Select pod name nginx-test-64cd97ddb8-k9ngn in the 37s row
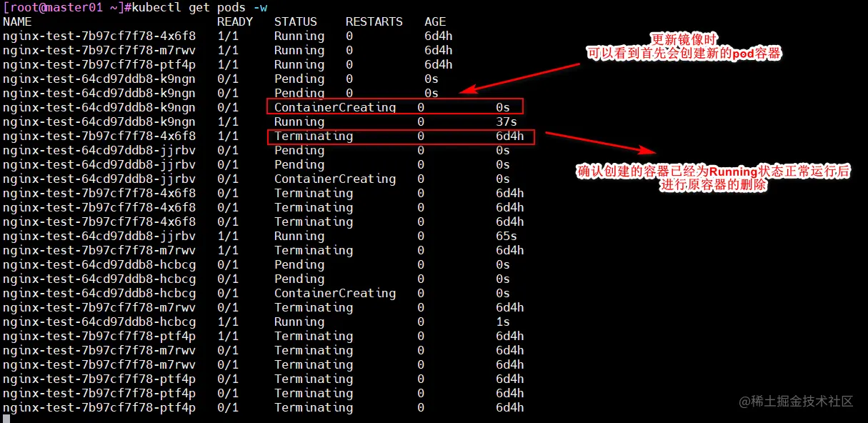The width and height of the screenshot is (868, 423). [x=99, y=121]
